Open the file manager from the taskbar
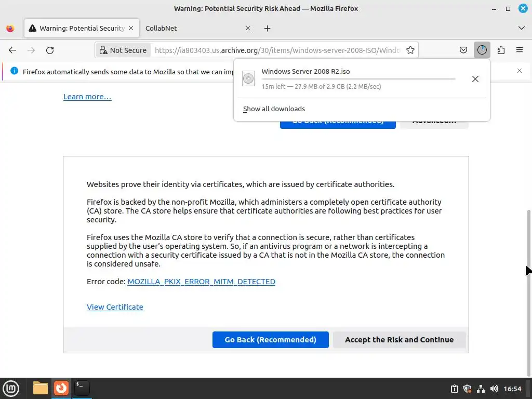The height and width of the screenshot is (399, 532). pyautogui.click(x=41, y=388)
